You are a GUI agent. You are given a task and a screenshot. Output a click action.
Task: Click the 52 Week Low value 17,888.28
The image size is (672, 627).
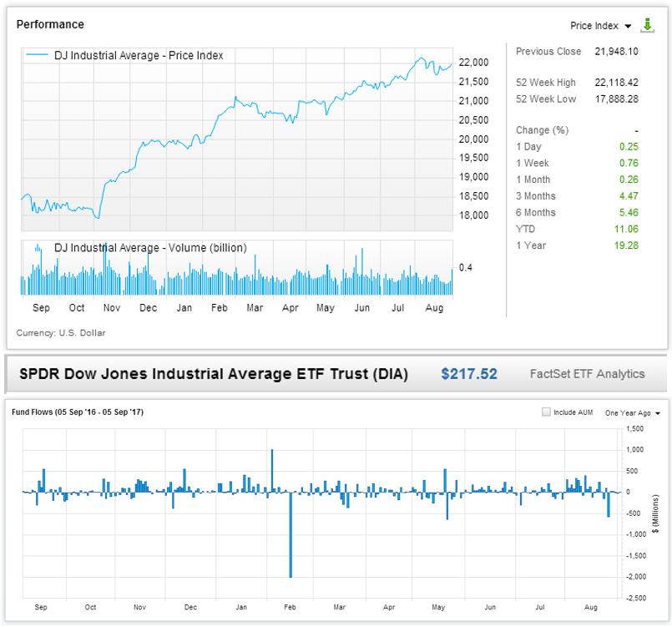pos(616,99)
